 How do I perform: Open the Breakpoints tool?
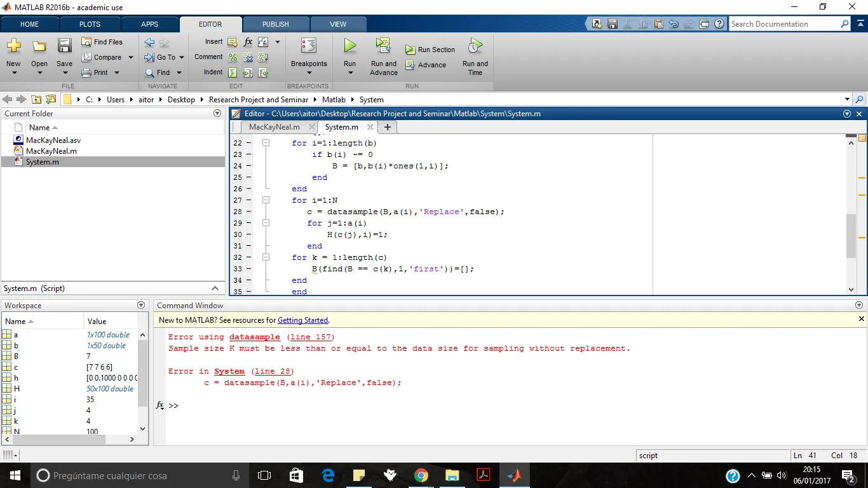pos(309,46)
